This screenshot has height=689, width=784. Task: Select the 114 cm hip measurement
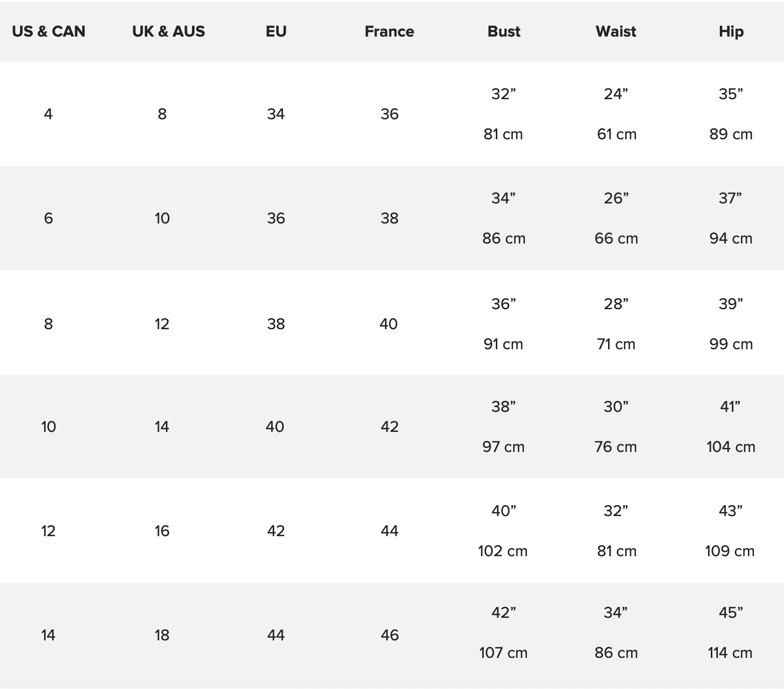[x=730, y=653]
